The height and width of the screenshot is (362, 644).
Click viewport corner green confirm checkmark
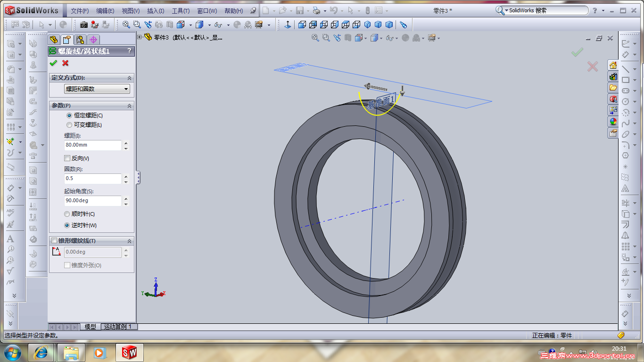pos(577,52)
